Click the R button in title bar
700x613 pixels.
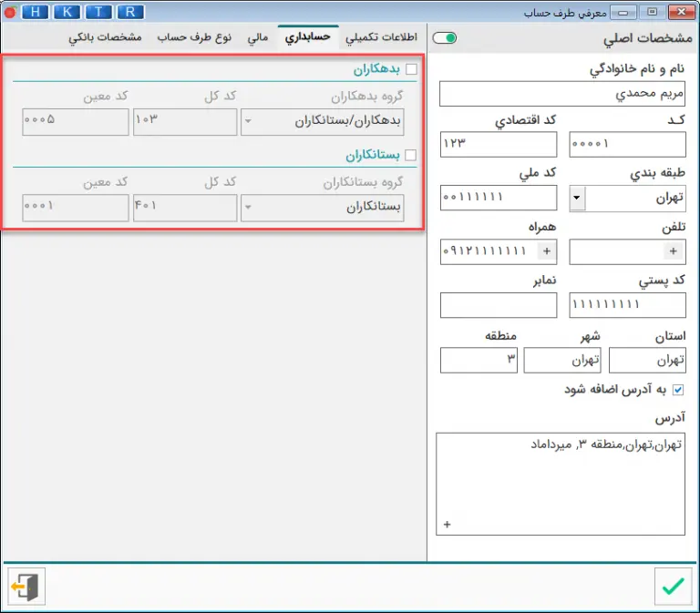[x=130, y=12]
